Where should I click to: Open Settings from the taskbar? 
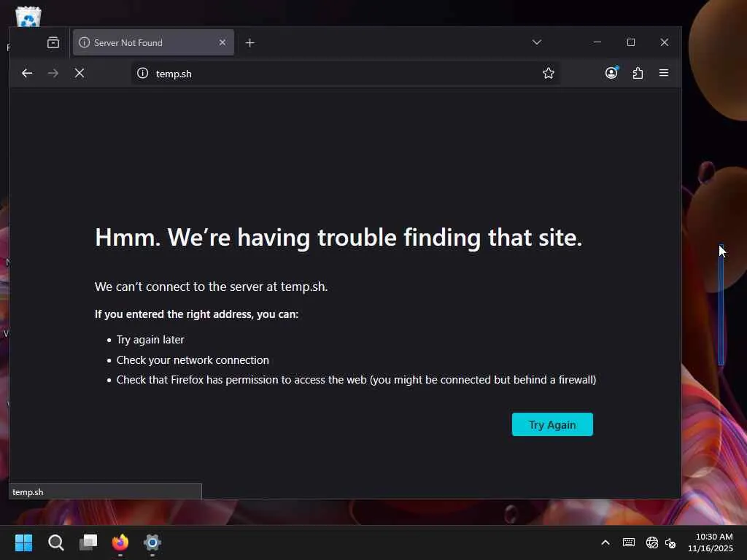[x=152, y=542]
